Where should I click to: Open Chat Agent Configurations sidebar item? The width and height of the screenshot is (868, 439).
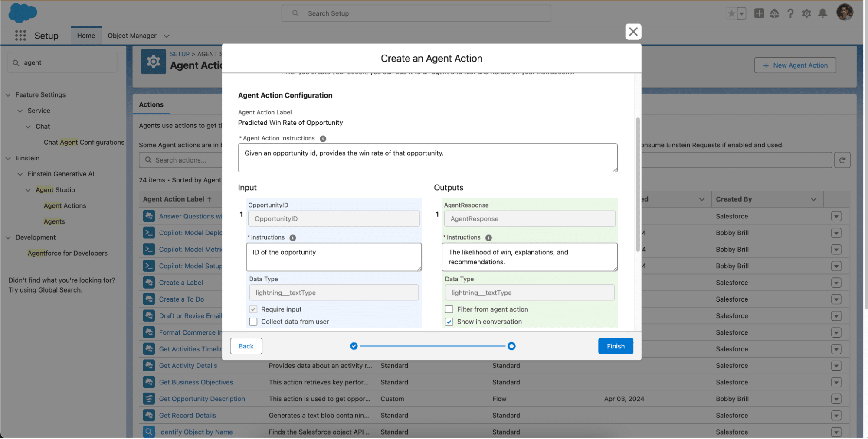(x=84, y=142)
